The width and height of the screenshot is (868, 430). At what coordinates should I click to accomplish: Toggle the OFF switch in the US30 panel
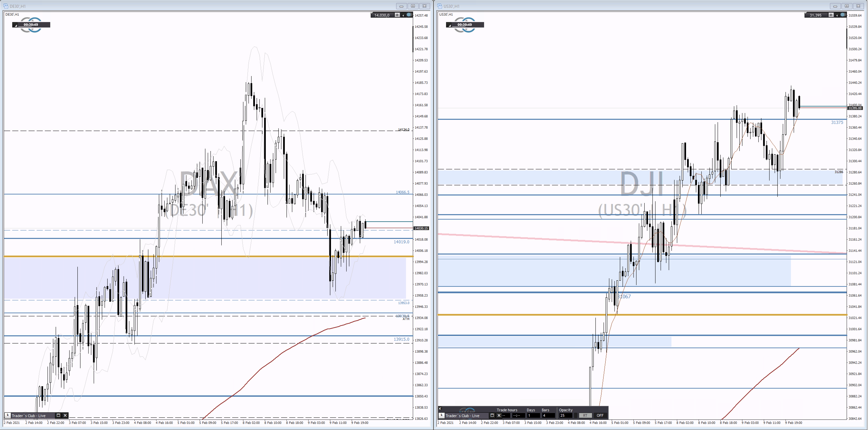601,416
